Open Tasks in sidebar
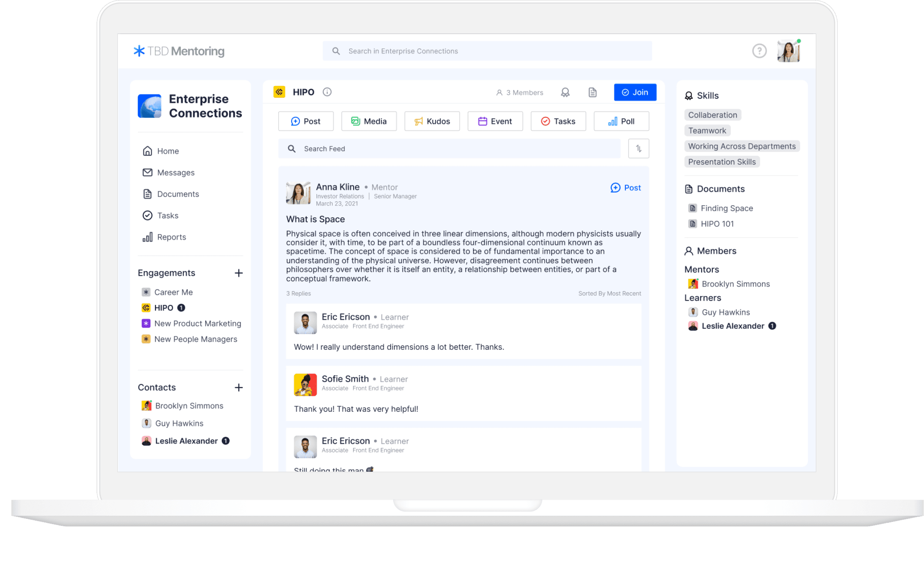Image resolution: width=924 pixels, height=573 pixels. click(160, 215)
